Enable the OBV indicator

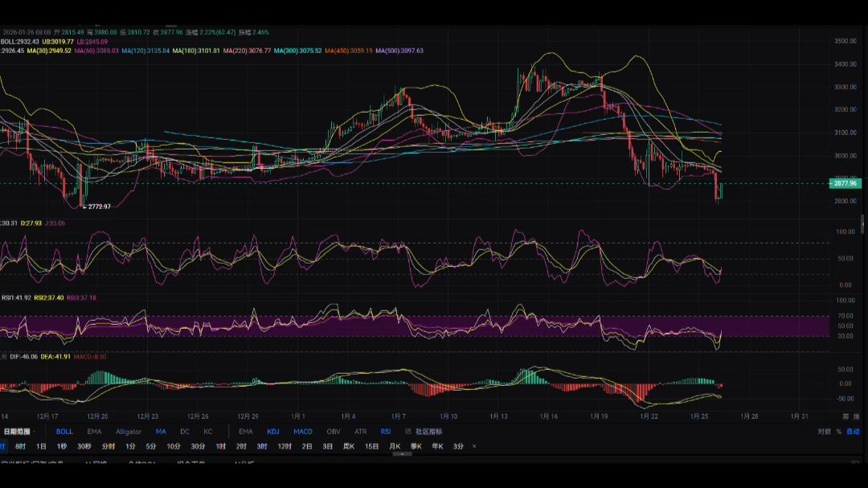pos(333,432)
